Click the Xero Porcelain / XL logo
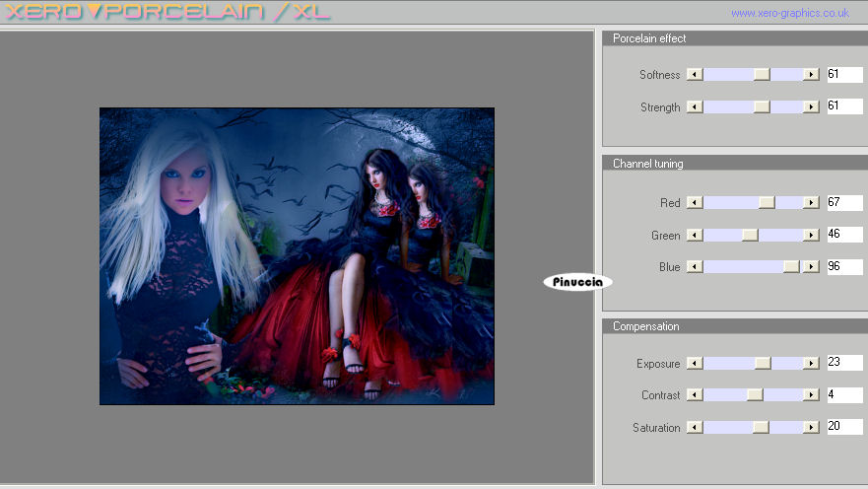 pyautogui.click(x=167, y=12)
